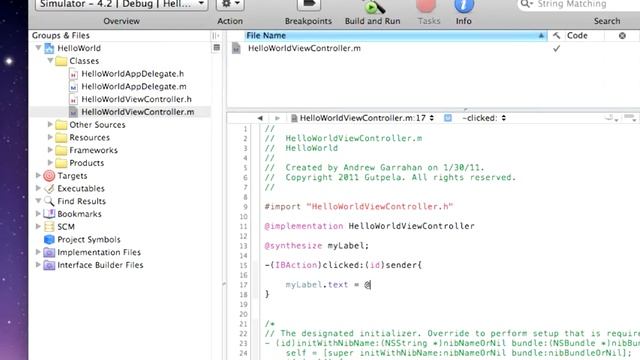Select HelloWorldViewController.m in the file tree

click(x=138, y=112)
